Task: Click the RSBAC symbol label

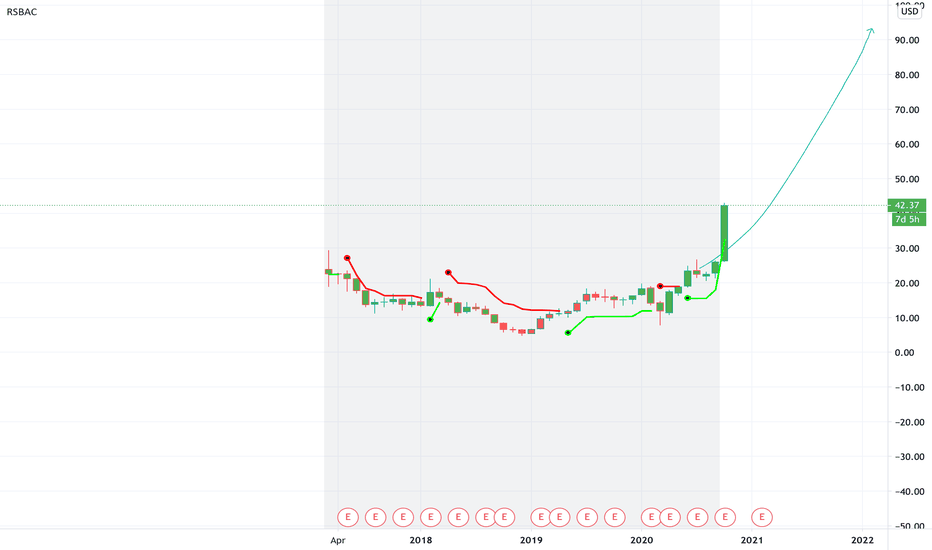Action: [x=21, y=12]
